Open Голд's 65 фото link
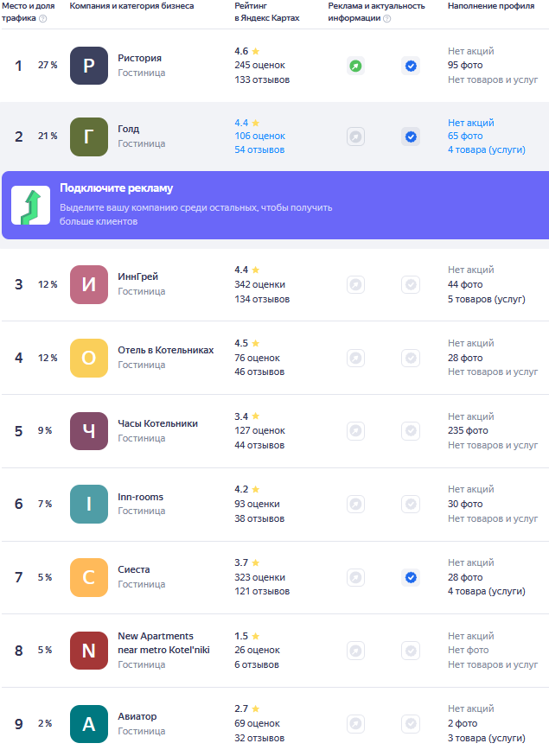The image size is (549, 756). point(465,136)
